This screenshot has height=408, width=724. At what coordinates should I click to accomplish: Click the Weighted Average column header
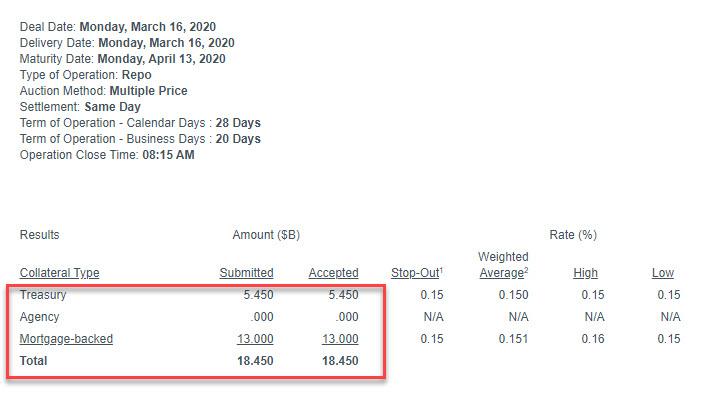point(503,265)
